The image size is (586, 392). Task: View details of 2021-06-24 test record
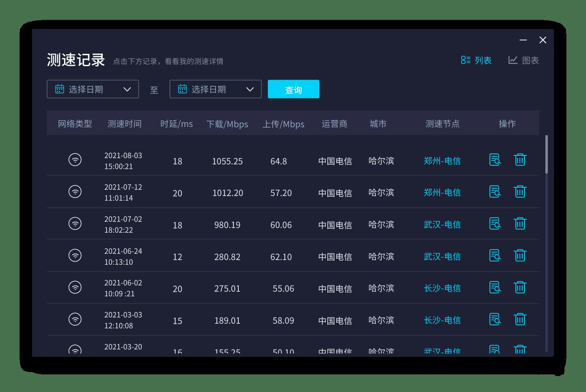pyautogui.click(x=495, y=256)
